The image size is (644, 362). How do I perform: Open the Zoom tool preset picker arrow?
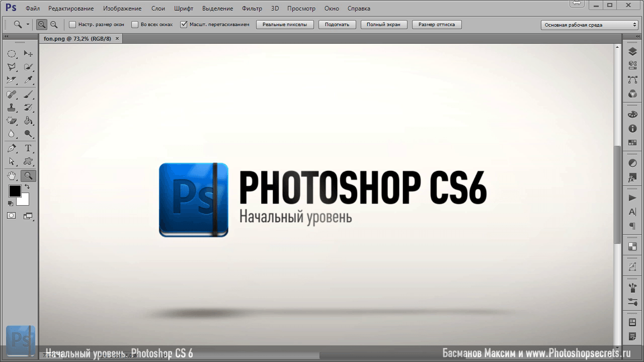[28, 24]
